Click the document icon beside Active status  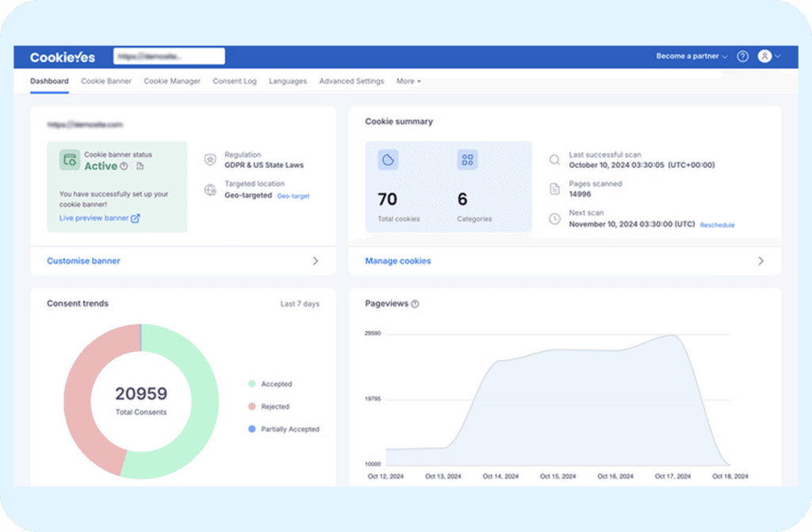point(140,166)
